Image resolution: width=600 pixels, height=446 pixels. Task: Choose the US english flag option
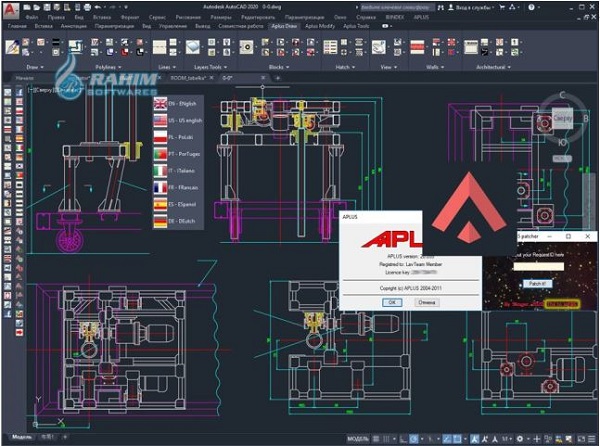(x=160, y=120)
